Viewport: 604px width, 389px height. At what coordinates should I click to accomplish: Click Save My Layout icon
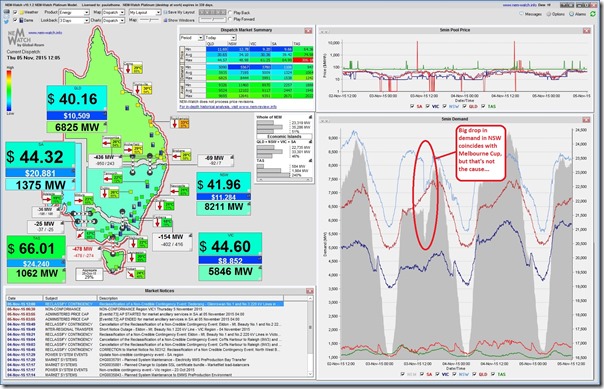tap(166, 12)
